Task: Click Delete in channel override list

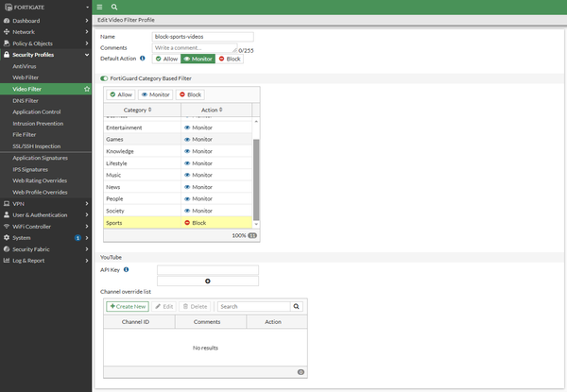Action: click(195, 306)
